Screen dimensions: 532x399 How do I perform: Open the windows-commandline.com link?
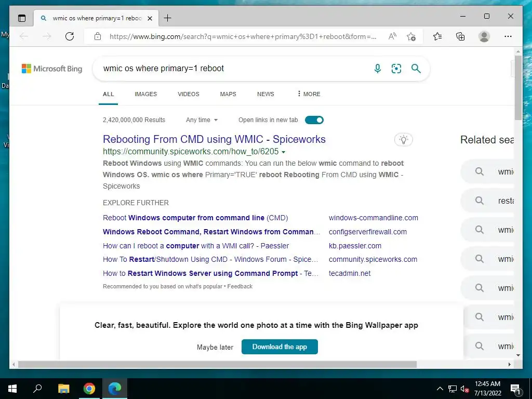[x=373, y=218]
